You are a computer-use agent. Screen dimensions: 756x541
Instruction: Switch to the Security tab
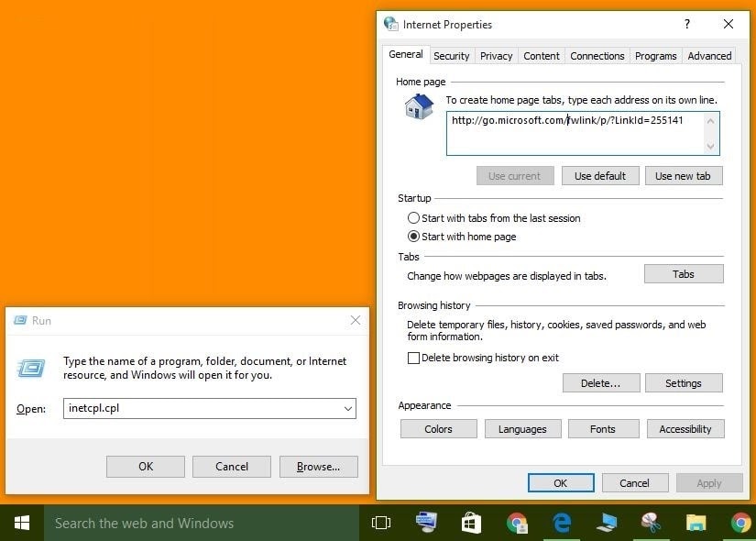[x=451, y=56]
